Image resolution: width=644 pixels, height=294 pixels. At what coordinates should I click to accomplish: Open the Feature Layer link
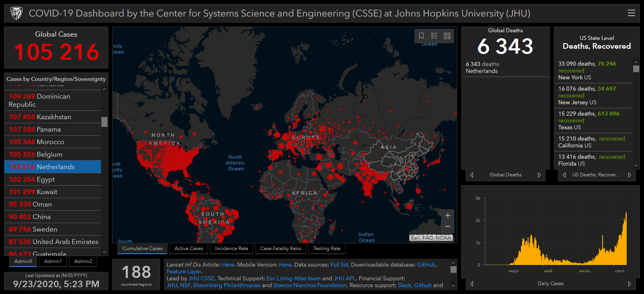pyautogui.click(x=184, y=271)
